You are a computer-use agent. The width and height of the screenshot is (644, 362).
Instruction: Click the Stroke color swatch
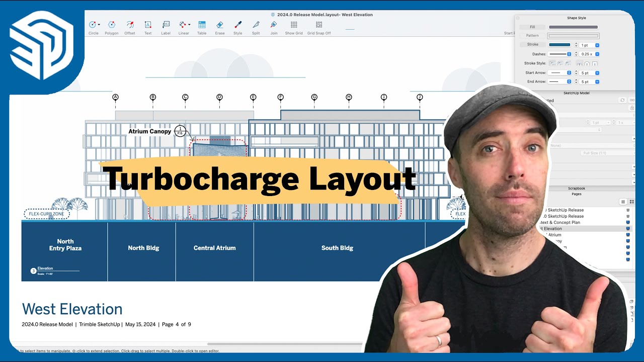tap(559, 45)
